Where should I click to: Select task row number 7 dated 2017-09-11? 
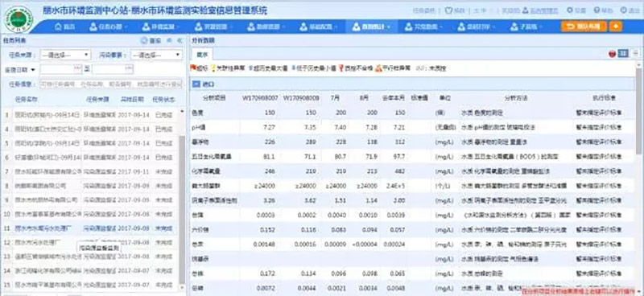[90, 172]
